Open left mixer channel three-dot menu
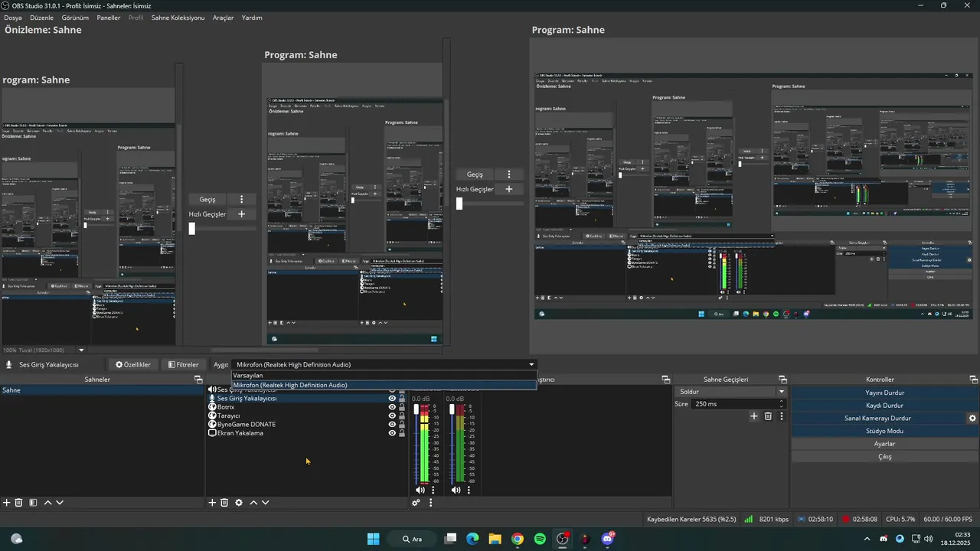The width and height of the screenshot is (980, 551). [x=433, y=490]
